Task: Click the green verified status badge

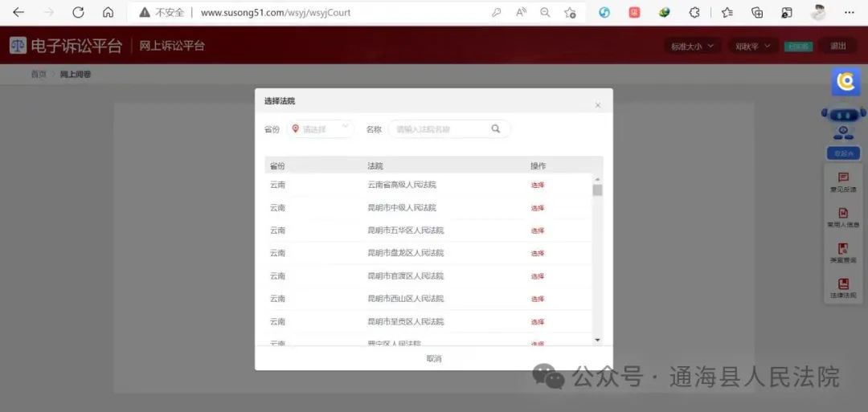Action: (798, 47)
